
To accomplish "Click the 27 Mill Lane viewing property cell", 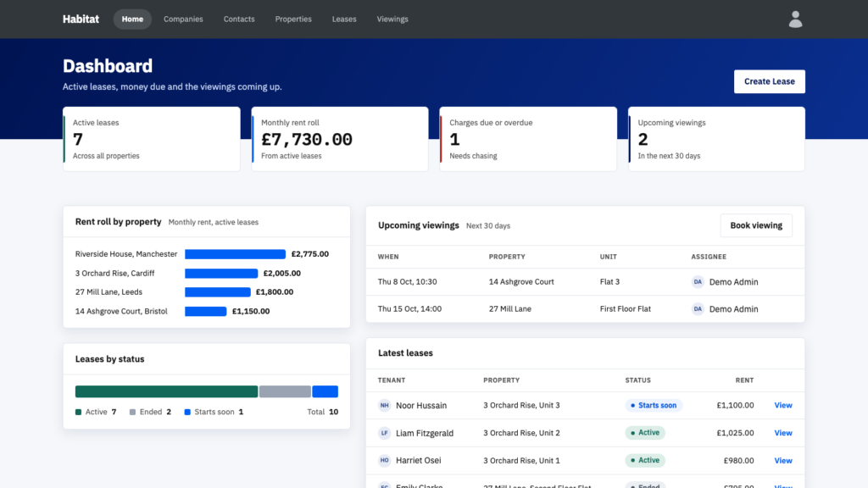I will 509,308.
